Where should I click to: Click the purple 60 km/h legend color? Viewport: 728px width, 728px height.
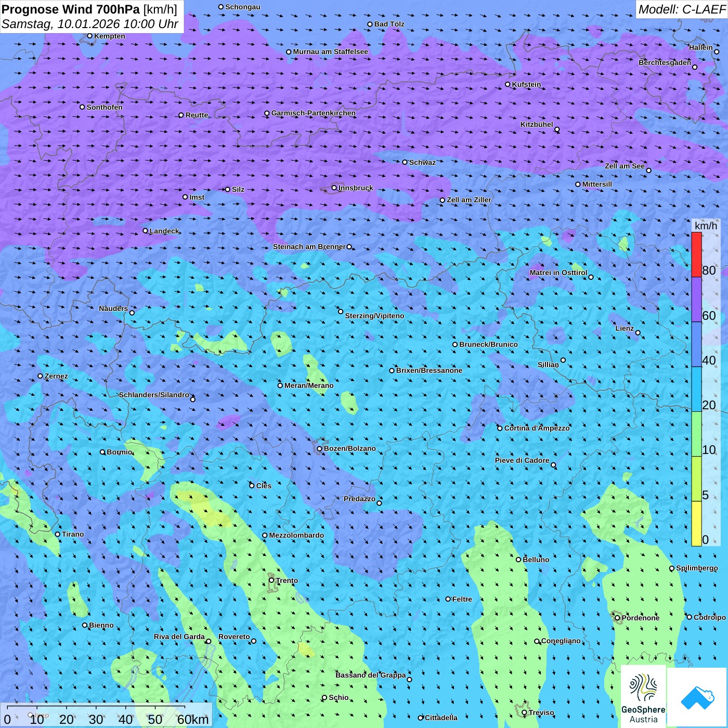pyautogui.click(x=696, y=300)
